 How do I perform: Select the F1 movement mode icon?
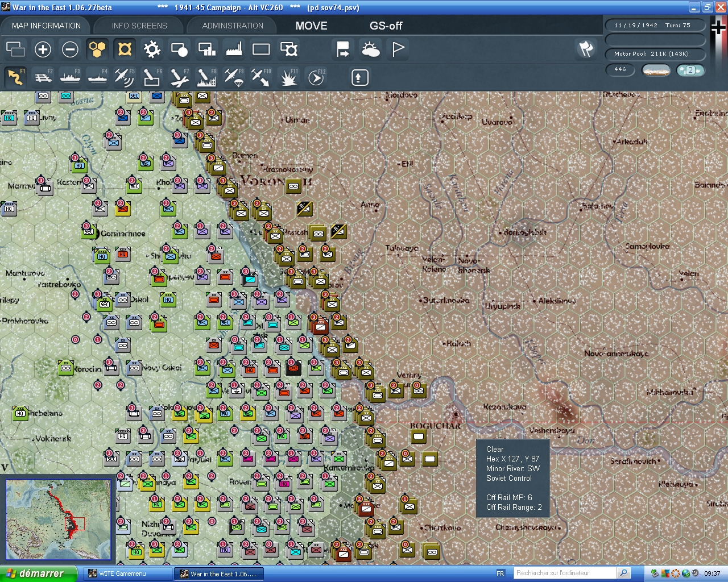(x=15, y=77)
